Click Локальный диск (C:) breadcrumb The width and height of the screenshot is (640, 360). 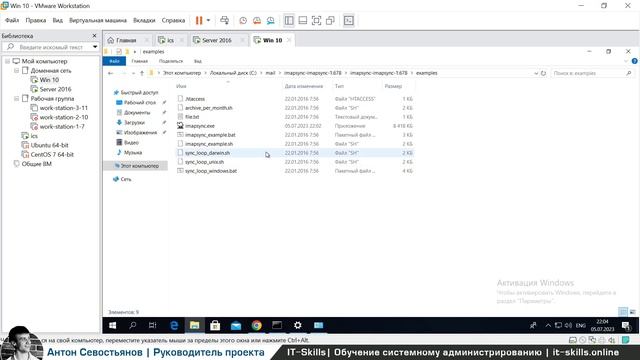coord(233,73)
